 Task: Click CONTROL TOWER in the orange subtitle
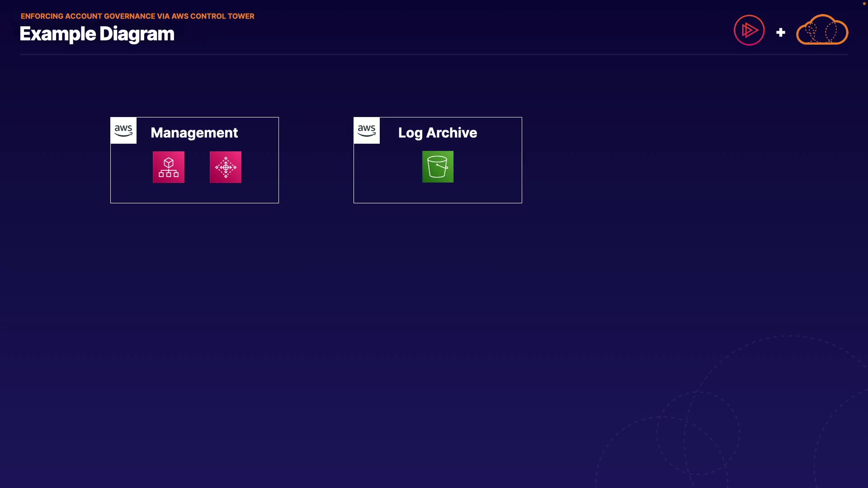222,16
